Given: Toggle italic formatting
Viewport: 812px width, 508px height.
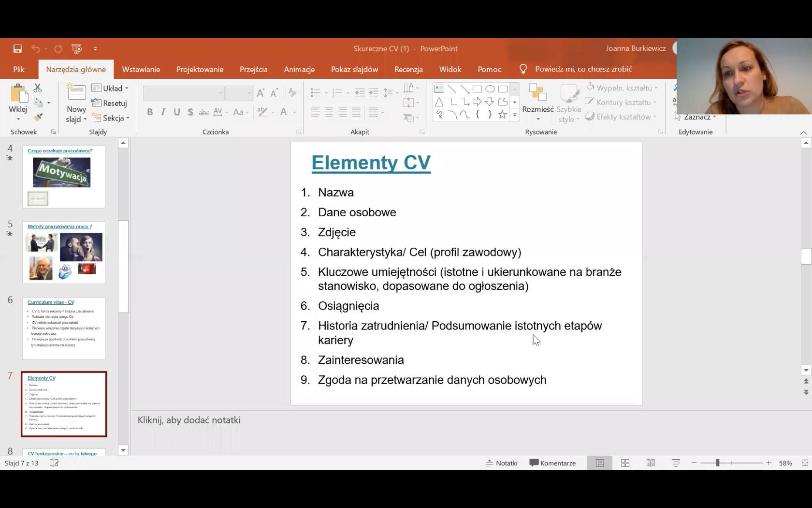Looking at the screenshot, I should [163, 112].
